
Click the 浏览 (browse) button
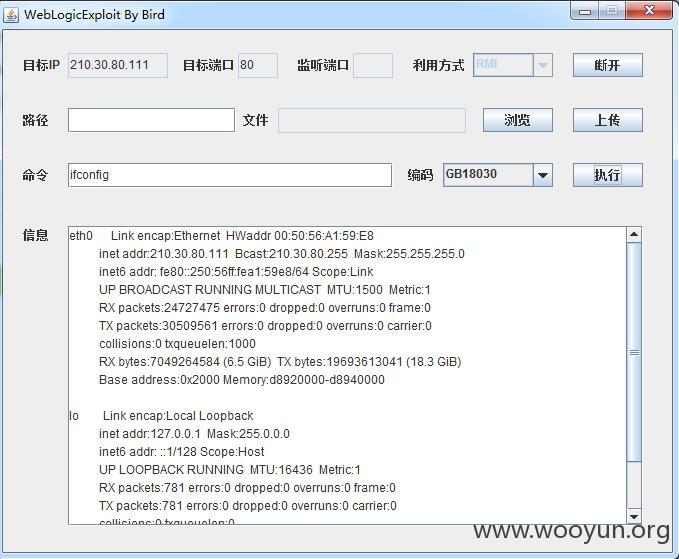tap(517, 120)
